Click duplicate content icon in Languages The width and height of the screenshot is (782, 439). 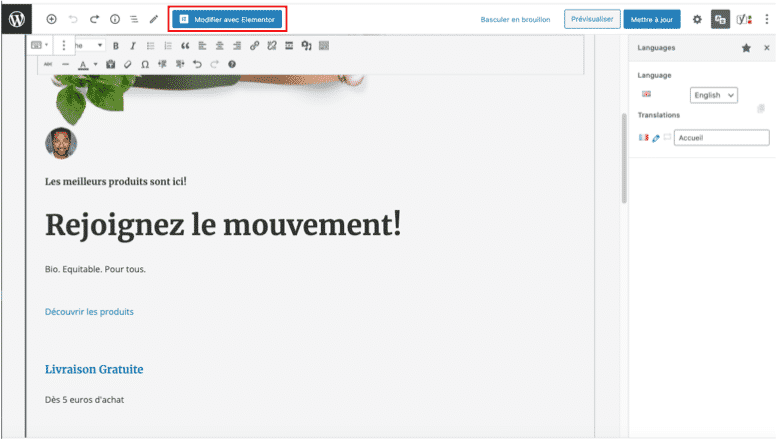761,109
